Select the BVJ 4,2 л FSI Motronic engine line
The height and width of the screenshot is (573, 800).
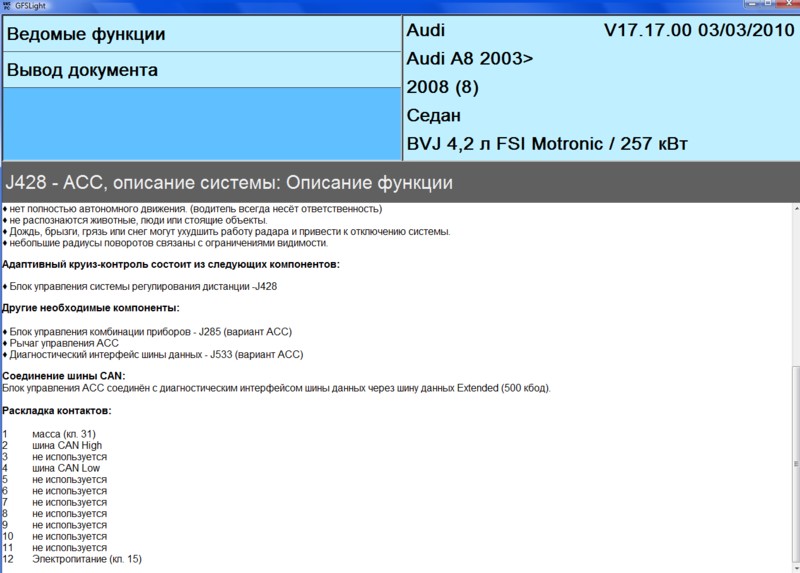pos(547,144)
